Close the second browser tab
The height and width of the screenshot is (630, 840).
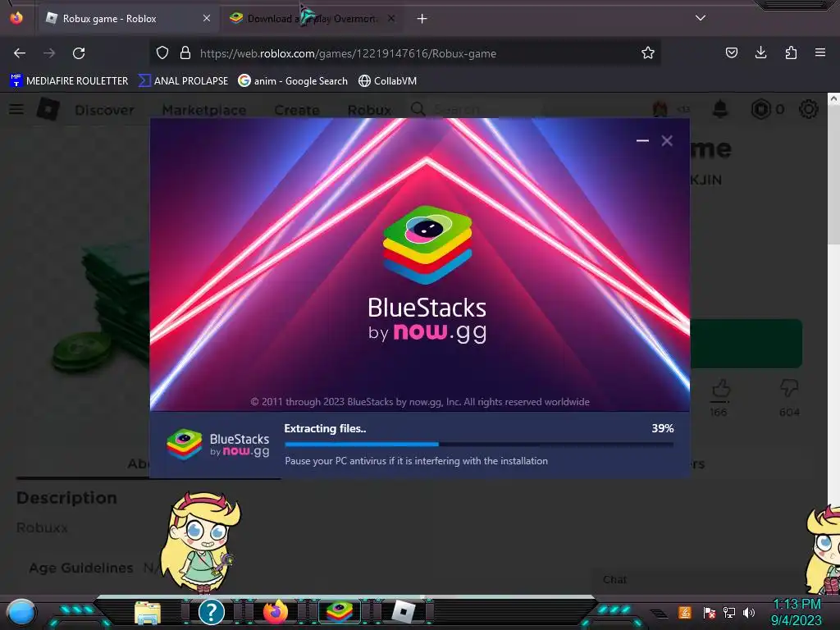[391, 19]
